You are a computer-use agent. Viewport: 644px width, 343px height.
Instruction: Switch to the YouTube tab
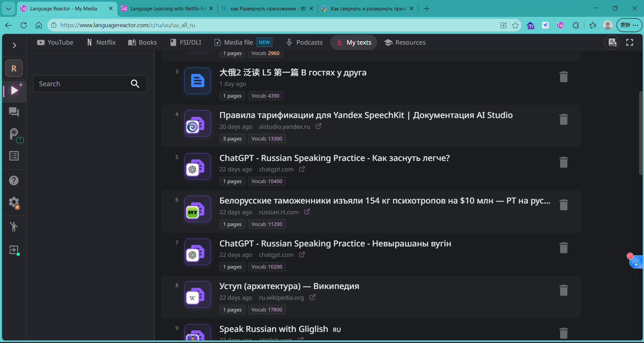(55, 43)
